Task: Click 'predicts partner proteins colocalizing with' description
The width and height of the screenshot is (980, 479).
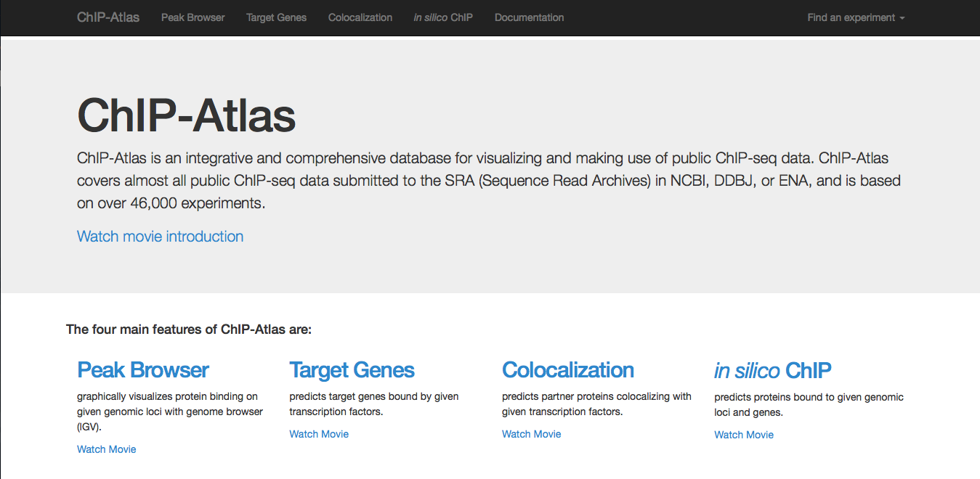Action: [596, 397]
